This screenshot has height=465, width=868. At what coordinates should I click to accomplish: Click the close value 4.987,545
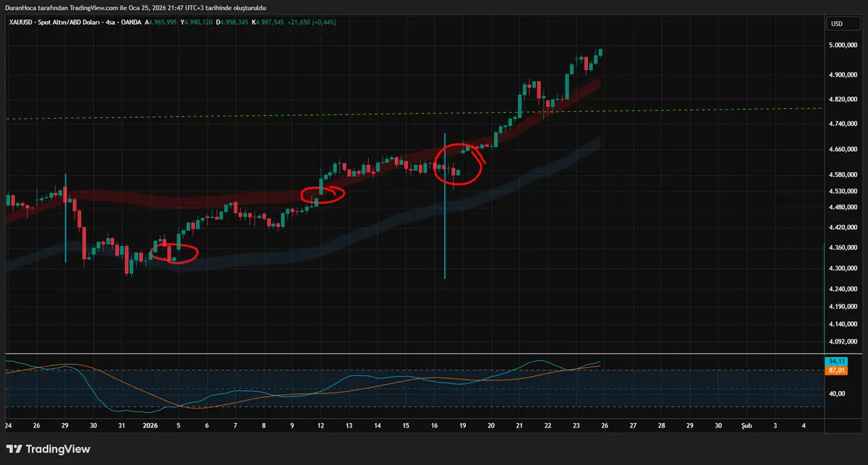268,22
